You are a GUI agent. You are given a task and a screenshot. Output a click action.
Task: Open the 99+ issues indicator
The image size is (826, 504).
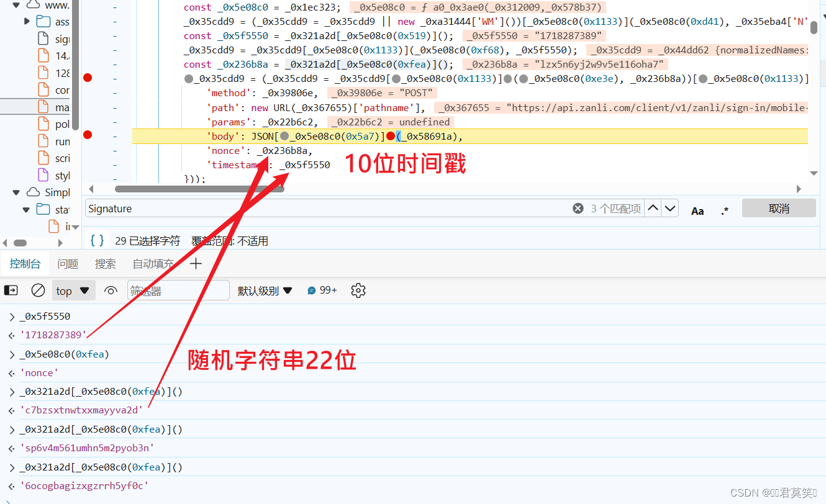point(322,290)
